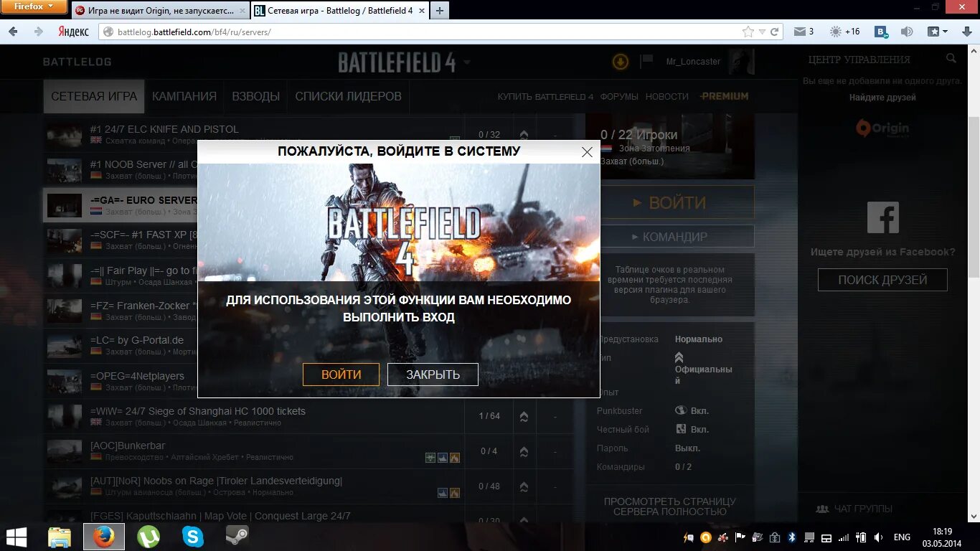Reload the current page
The height and width of the screenshot is (551, 980).
(x=775, y=32)
